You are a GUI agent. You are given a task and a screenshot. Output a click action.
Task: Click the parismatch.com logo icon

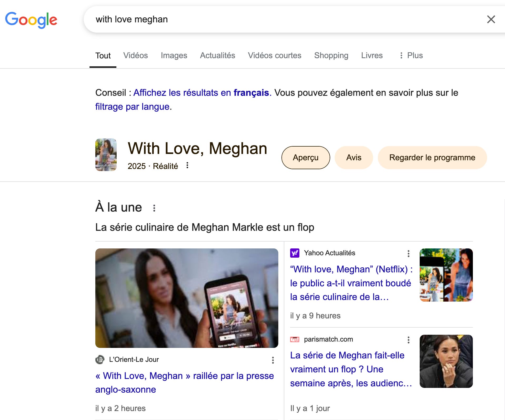[x=295, y=339]
